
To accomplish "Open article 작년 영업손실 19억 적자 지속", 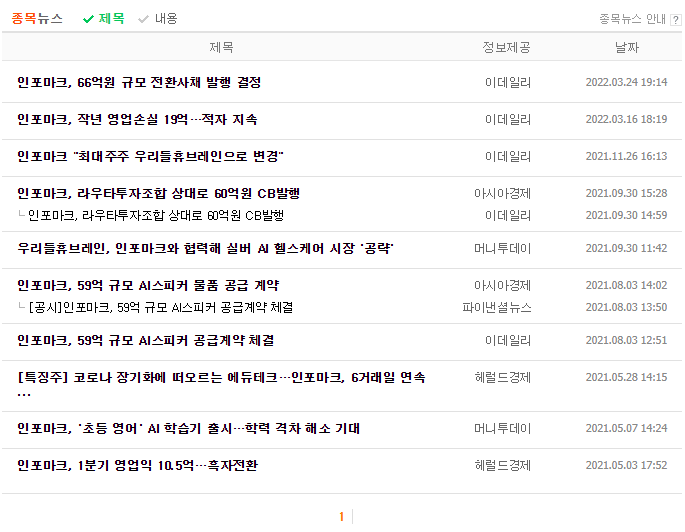I will (137, 119).
